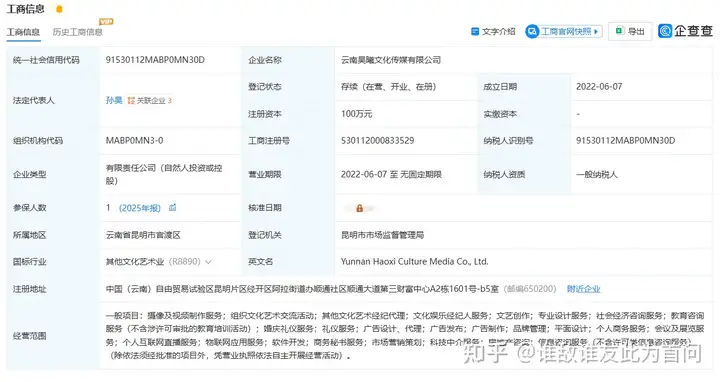Click registration number 530112000833529
This screenshot has width=720, height=382.
377,140
